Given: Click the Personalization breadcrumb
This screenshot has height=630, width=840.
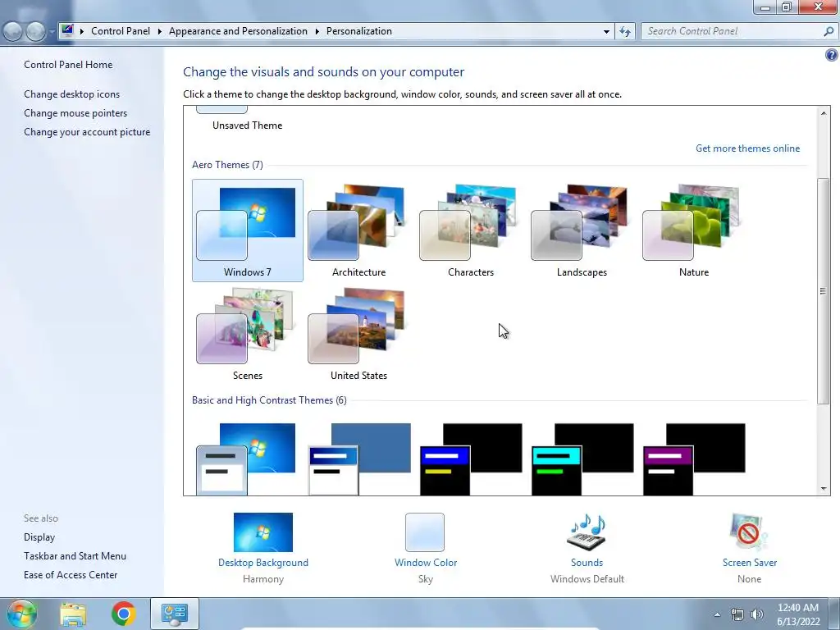Looking at the screenshot, I should coord(359,31).
